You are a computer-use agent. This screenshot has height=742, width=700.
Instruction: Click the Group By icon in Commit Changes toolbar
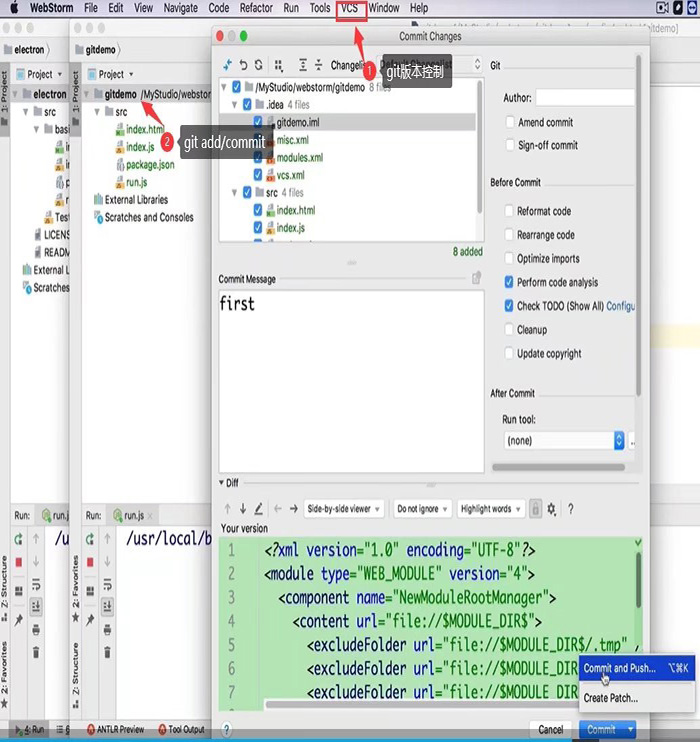tap(278, 65)
